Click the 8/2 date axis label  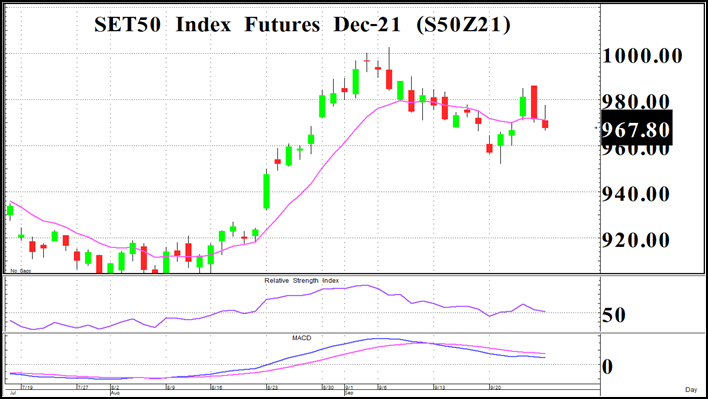(115, 387)
